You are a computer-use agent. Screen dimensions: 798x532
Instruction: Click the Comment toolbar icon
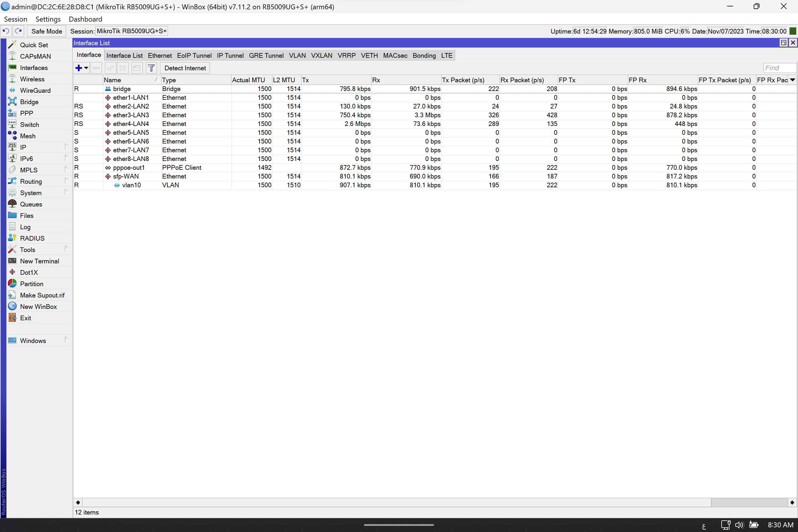[x=137, y=68]
